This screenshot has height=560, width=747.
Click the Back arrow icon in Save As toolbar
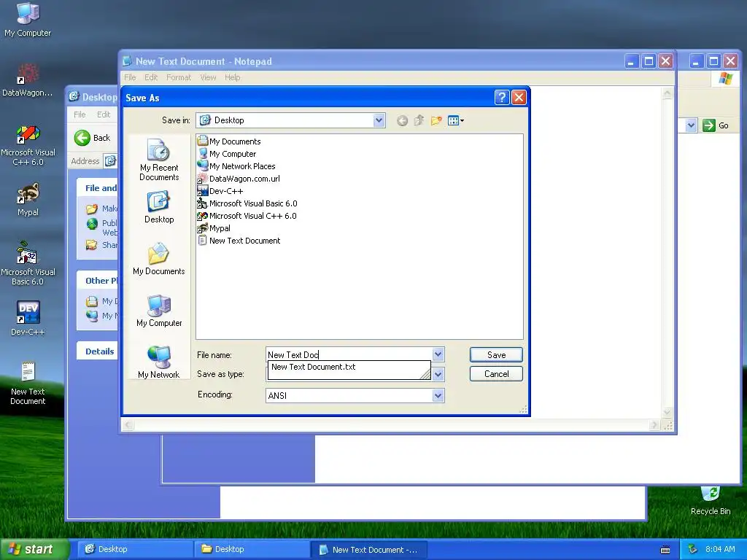tap(402, 121)
